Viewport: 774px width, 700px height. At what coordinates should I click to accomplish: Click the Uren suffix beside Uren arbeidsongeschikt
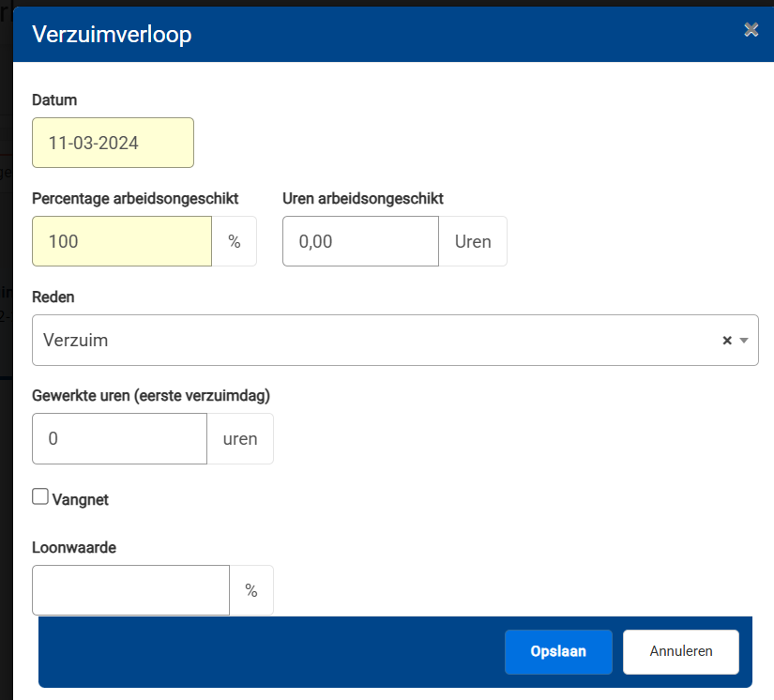(x=473, y=241)
